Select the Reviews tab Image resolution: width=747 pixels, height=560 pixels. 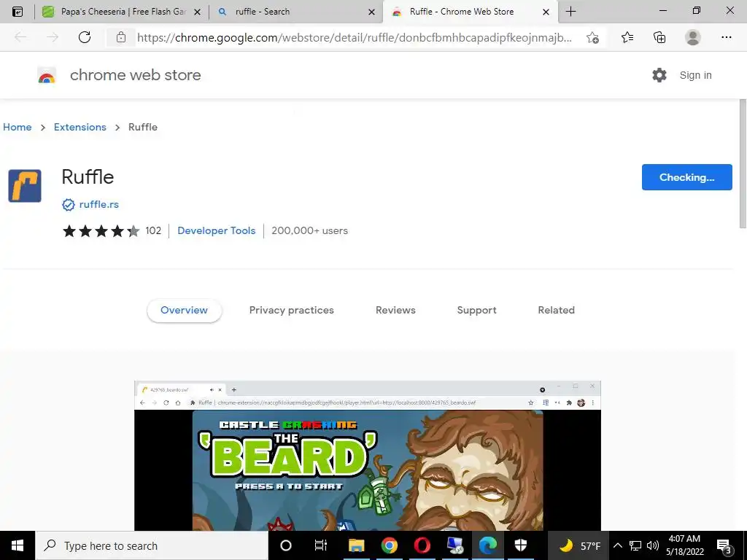click(x=395, y=310)
